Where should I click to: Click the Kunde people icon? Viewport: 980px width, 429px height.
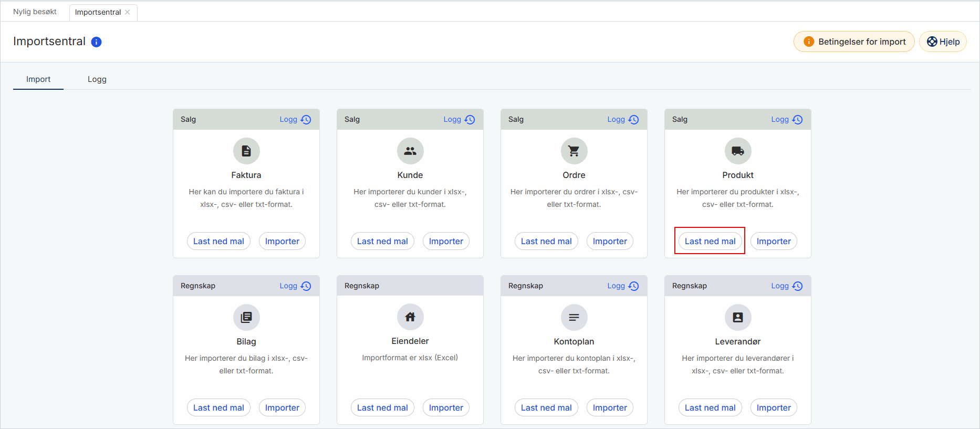coord(410,151)
